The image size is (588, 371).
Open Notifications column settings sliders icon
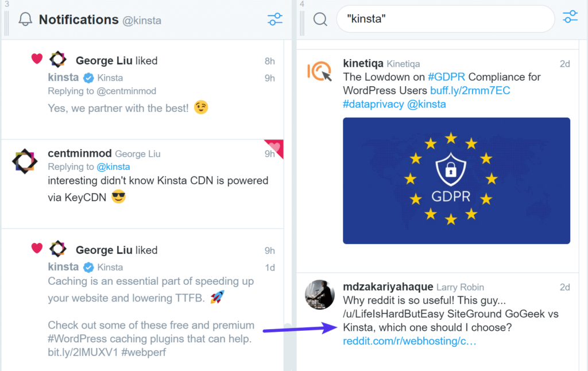pyautogui.click(x=275, y=20)
